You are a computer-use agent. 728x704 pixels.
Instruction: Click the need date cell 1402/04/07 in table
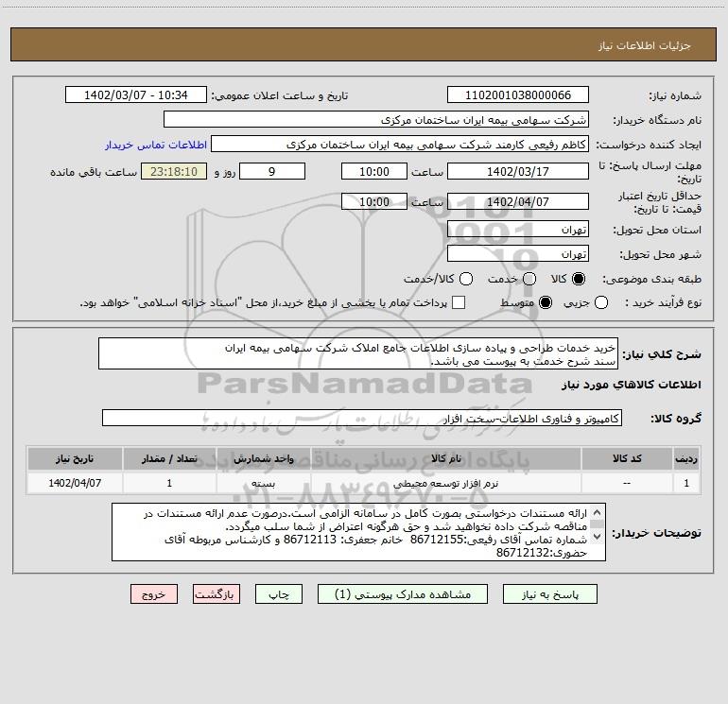[x=75, y=483]
